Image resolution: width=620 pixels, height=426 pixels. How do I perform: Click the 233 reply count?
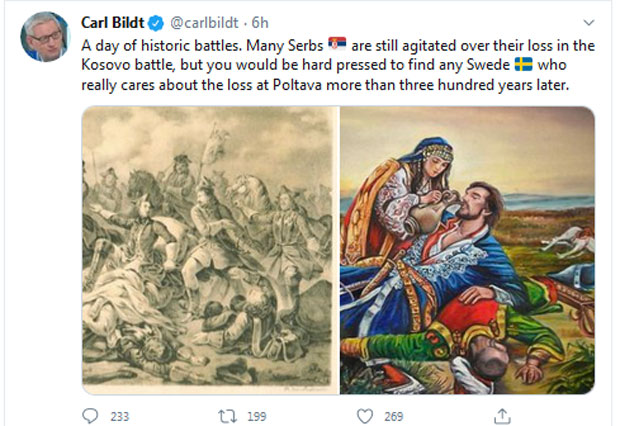[x=119, y=414]
